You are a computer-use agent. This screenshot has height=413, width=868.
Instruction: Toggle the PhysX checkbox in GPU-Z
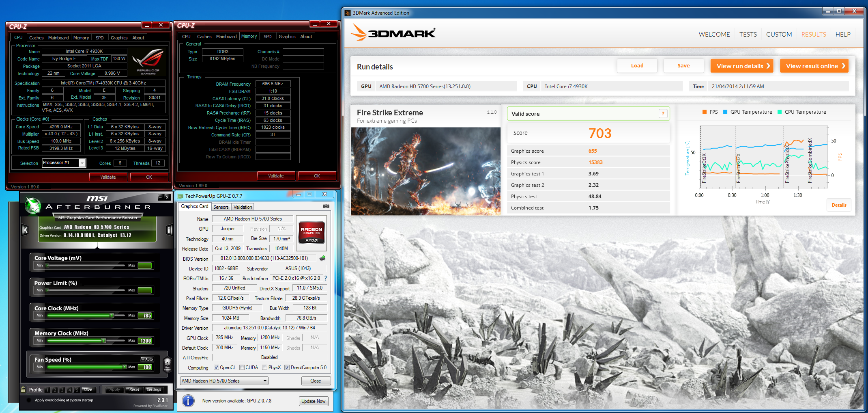point(264,368)
